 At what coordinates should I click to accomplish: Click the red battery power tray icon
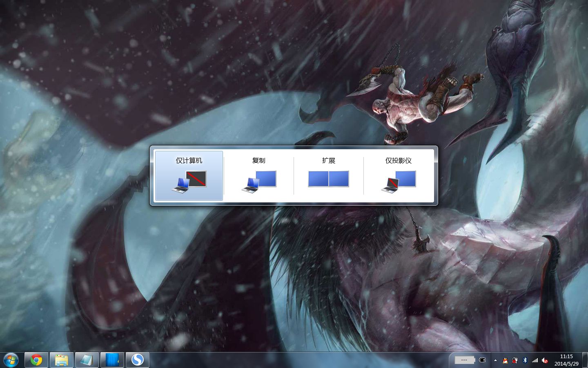point(515,361)
